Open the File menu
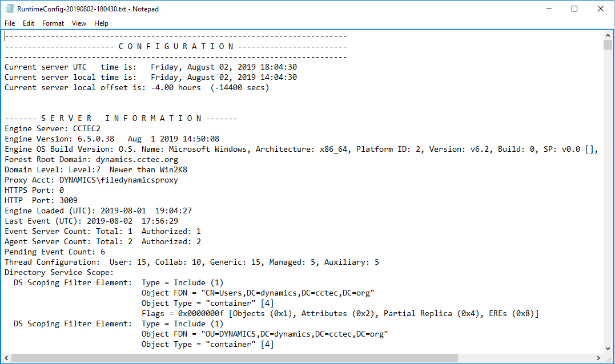 pos(10,23)
